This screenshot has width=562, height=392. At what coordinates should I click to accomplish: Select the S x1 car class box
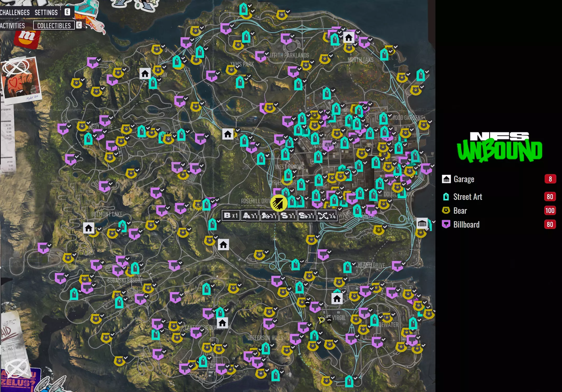[x=288, y=216]
